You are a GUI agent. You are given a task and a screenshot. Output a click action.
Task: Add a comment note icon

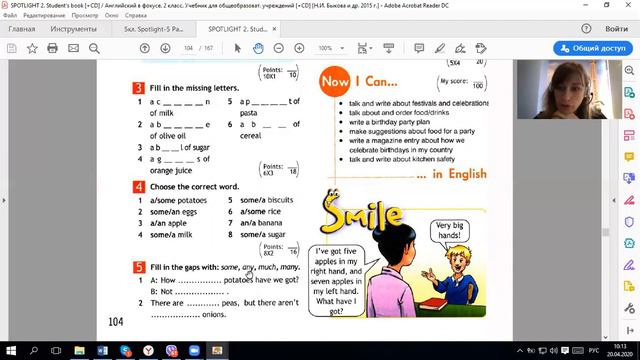[419, 48]
